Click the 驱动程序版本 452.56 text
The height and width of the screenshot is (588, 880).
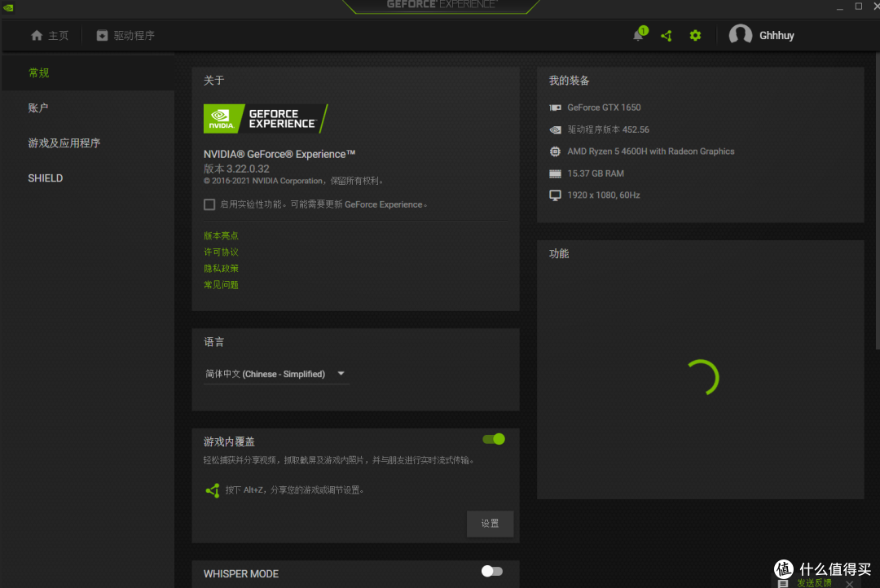pos(609,129)
